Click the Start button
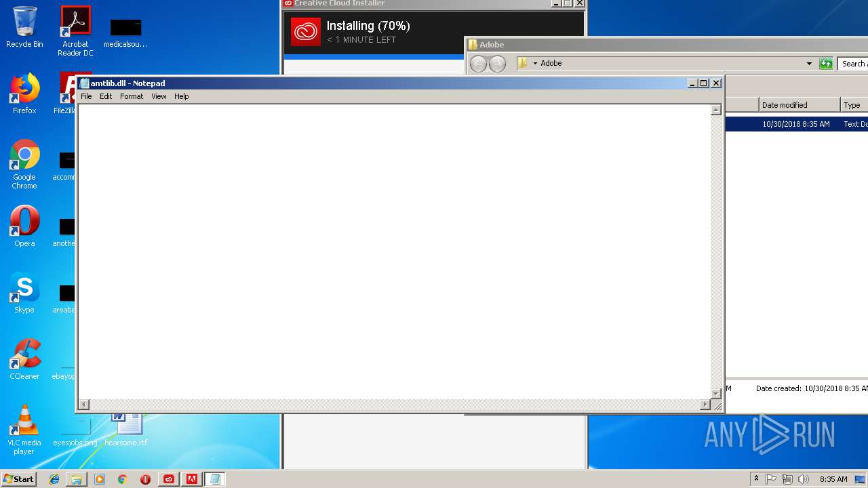Screen dimensions: 868x488 (18, 479)
